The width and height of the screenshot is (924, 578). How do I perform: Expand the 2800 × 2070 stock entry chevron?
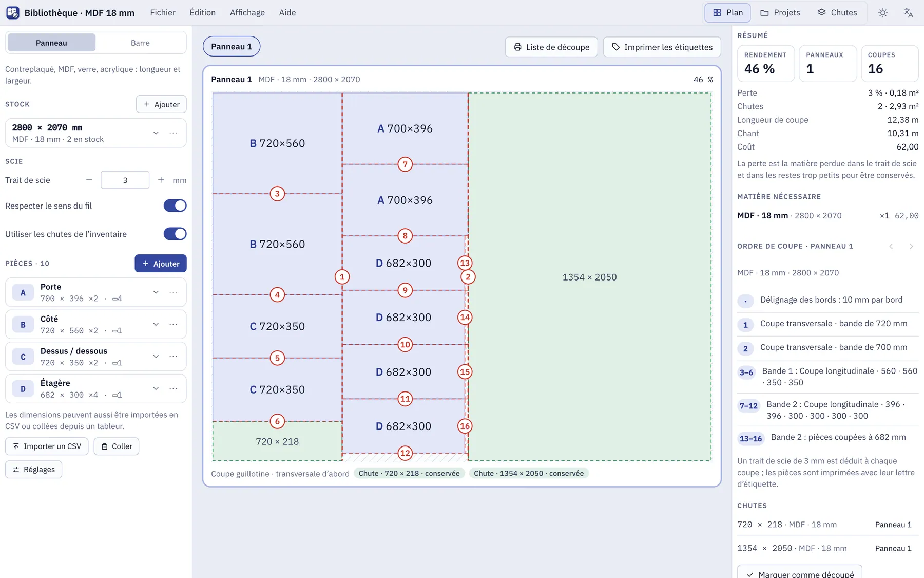tap(156, 133)
